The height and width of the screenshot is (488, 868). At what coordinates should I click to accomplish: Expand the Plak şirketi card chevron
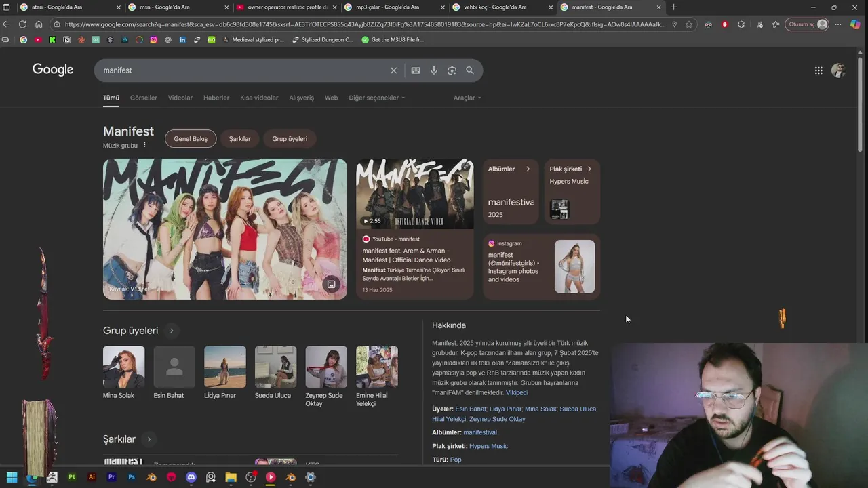589,169
